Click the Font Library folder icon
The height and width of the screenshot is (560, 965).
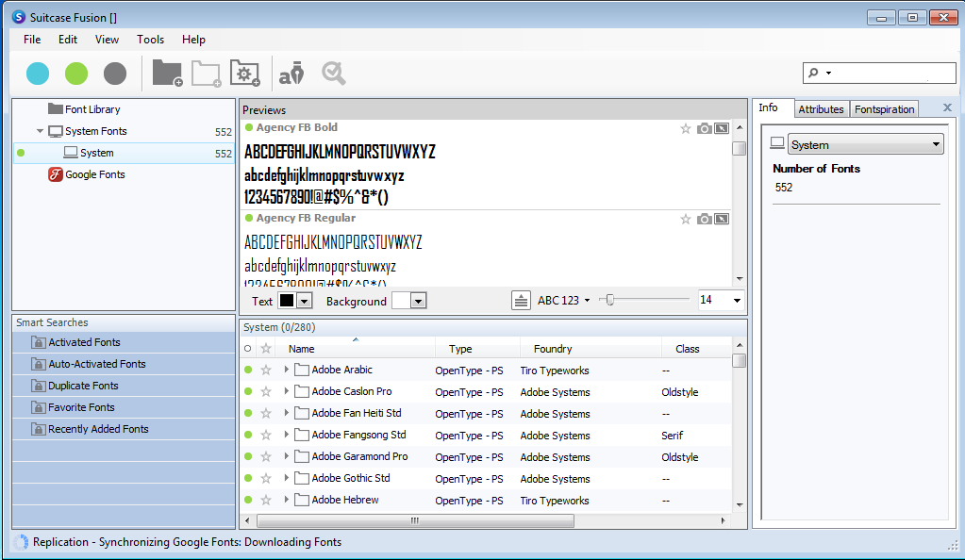tap(56, 109)
